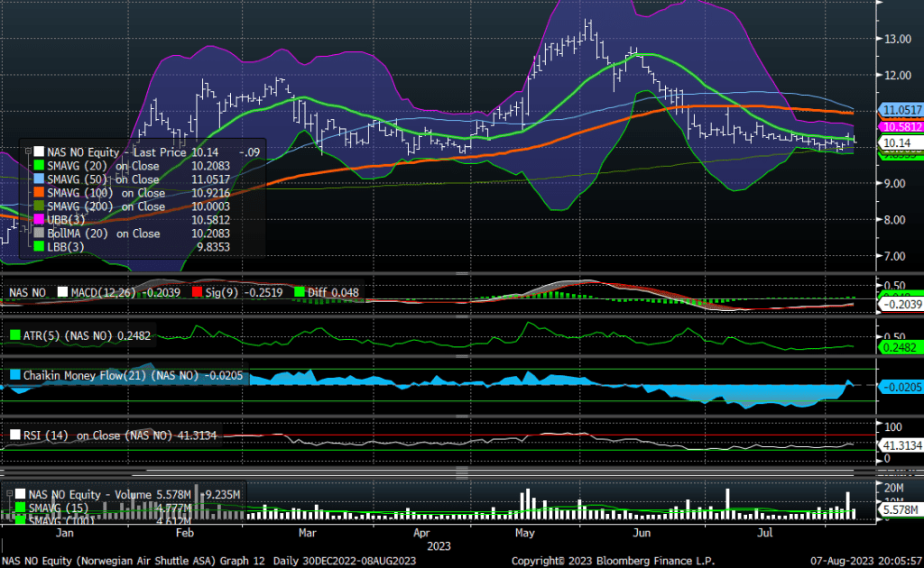
Task: Select the NAS NO Equity Last Price legend row
Action: point(147,152)
